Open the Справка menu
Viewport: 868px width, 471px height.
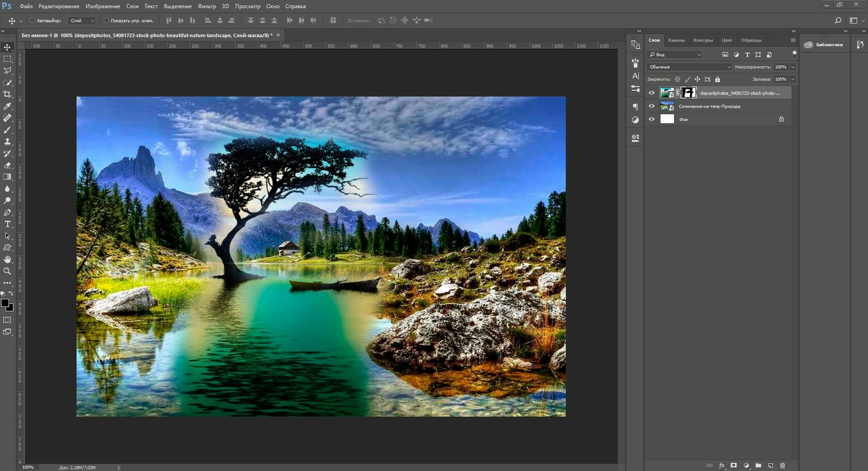click(x=296, y=6)
